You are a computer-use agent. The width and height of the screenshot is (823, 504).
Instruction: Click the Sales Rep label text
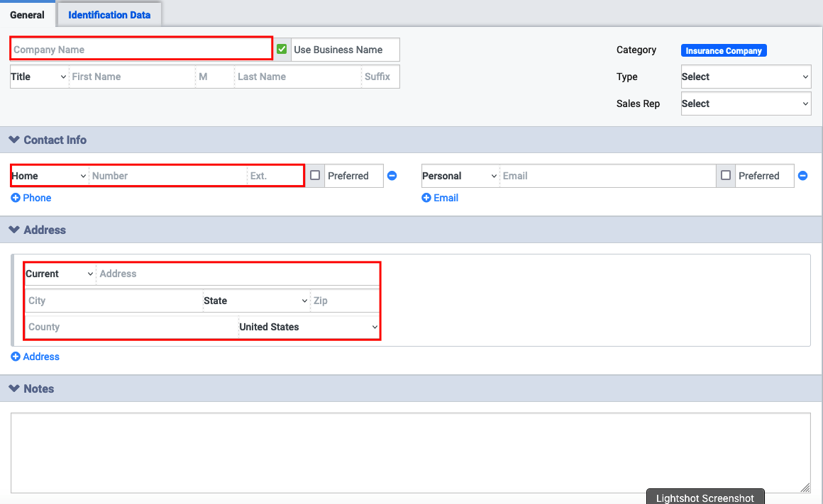click(638, 103)
